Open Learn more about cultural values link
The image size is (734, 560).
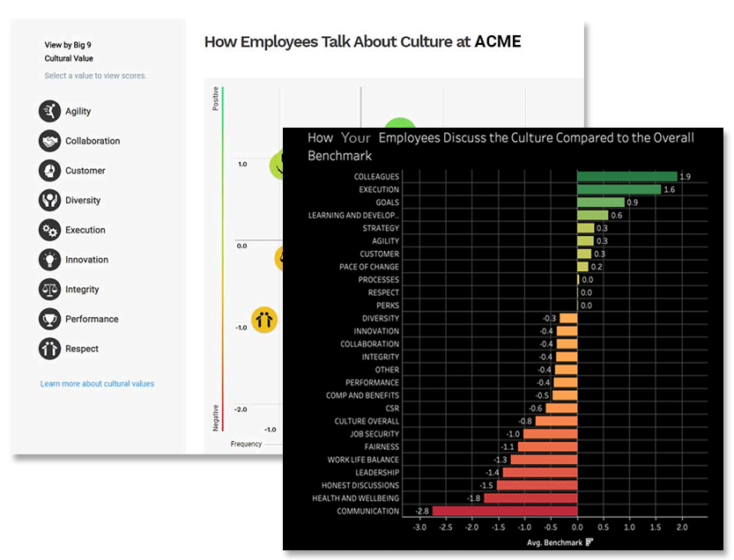(97, 384)
